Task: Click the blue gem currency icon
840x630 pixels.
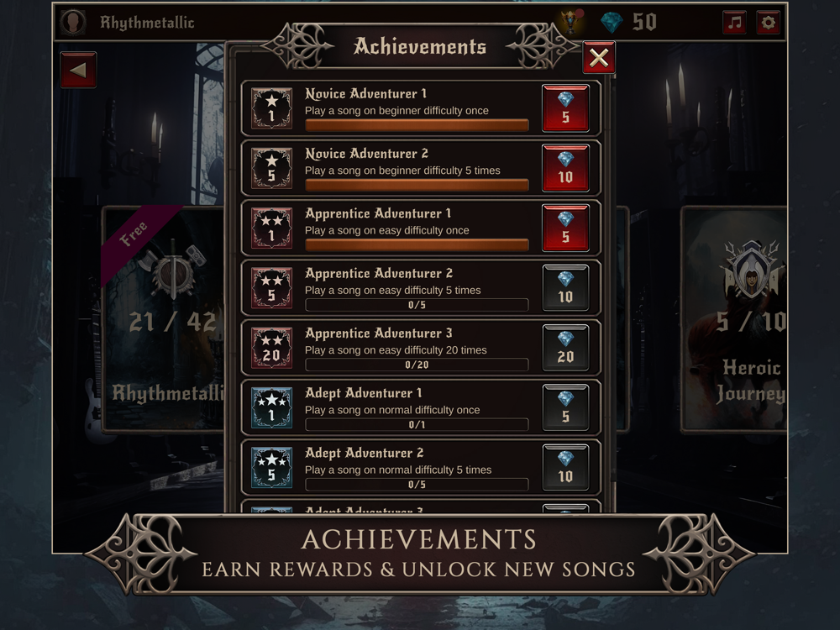Action: tap(612, 23)
